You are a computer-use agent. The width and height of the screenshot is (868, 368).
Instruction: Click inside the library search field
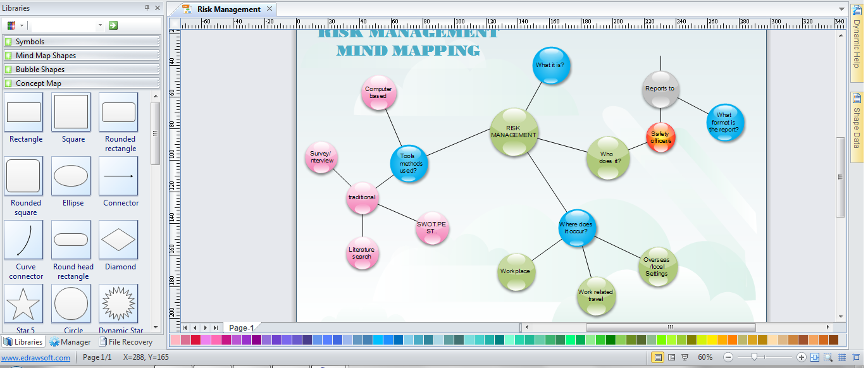pos(66,25)
